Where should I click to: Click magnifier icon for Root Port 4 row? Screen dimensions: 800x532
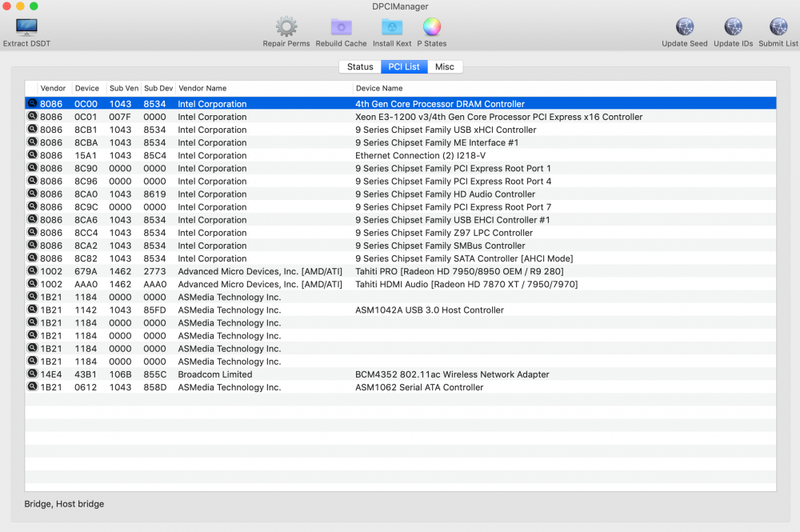[x=32, y=181]
